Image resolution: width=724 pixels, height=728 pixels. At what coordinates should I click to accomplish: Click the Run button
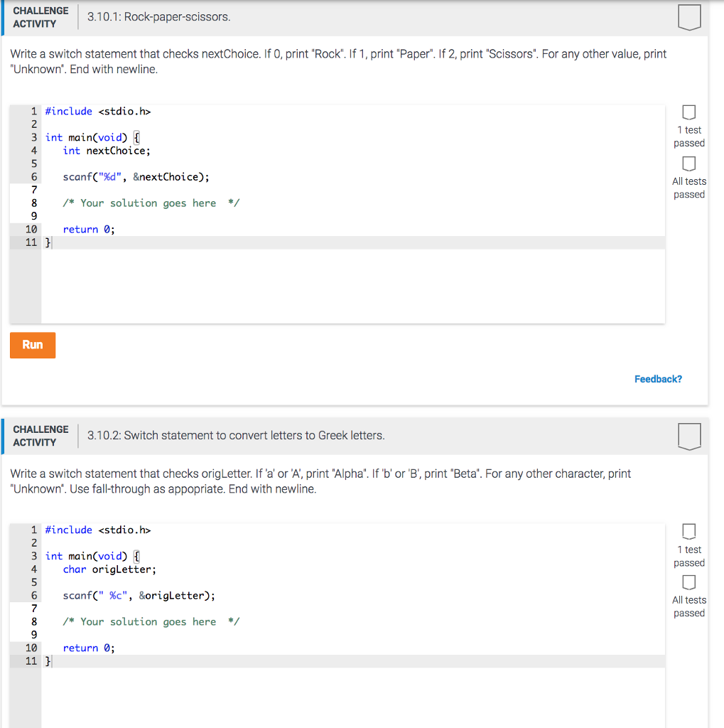pos(32,345)
